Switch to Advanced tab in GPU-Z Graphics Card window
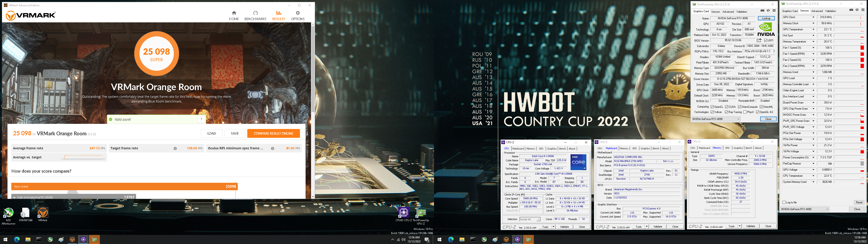 pos(728,12)
